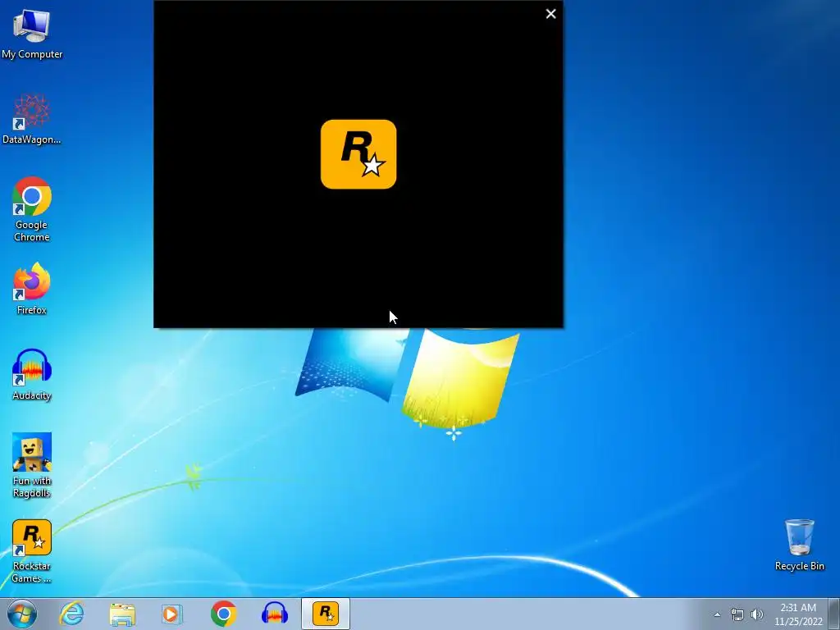Select the Recycle Bin icon
The image size is (840, 630).
coord(799,545)
